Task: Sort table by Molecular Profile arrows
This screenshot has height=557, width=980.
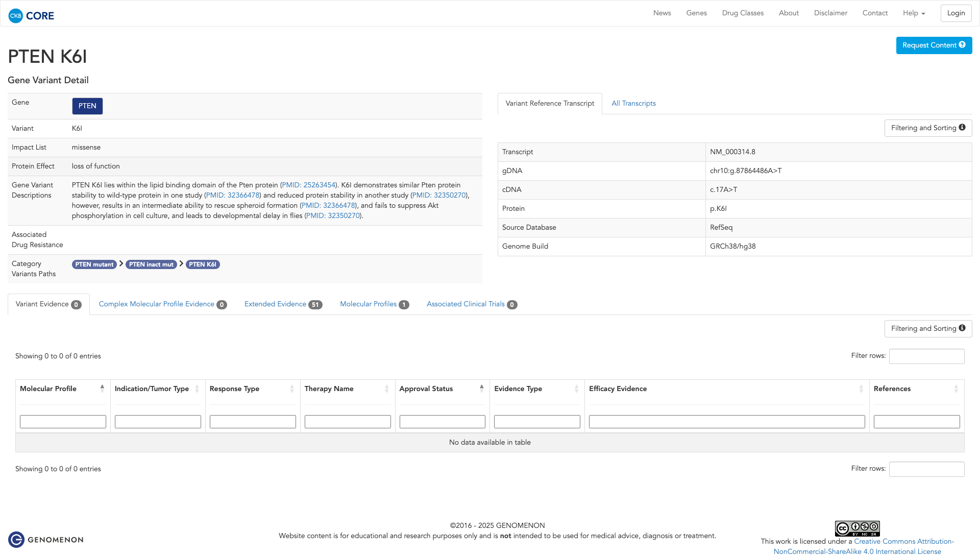Action: 102,389
